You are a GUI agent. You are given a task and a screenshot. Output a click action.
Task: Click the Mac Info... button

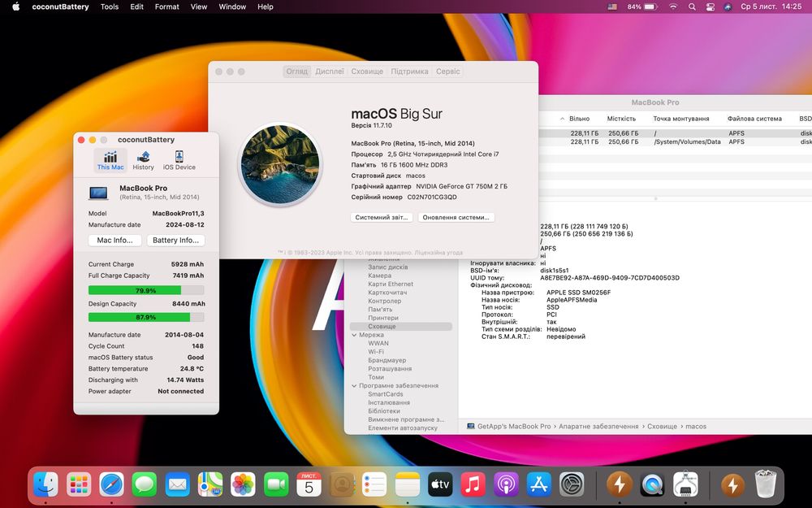(x=115, y=240)
